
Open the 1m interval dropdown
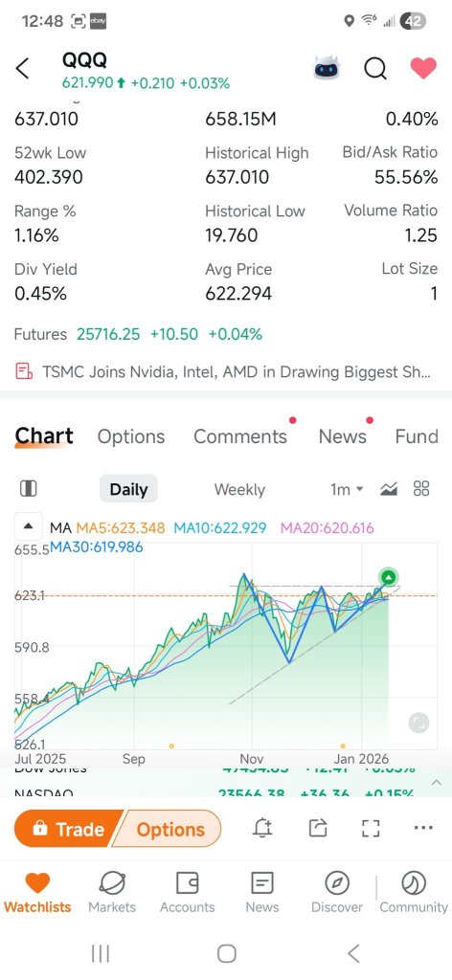point(347,489)
